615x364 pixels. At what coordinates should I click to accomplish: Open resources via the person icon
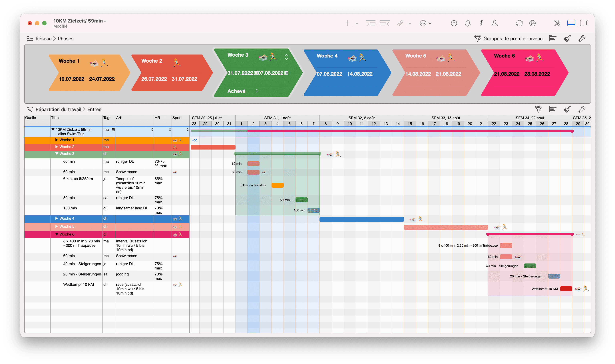coord(494,23)
